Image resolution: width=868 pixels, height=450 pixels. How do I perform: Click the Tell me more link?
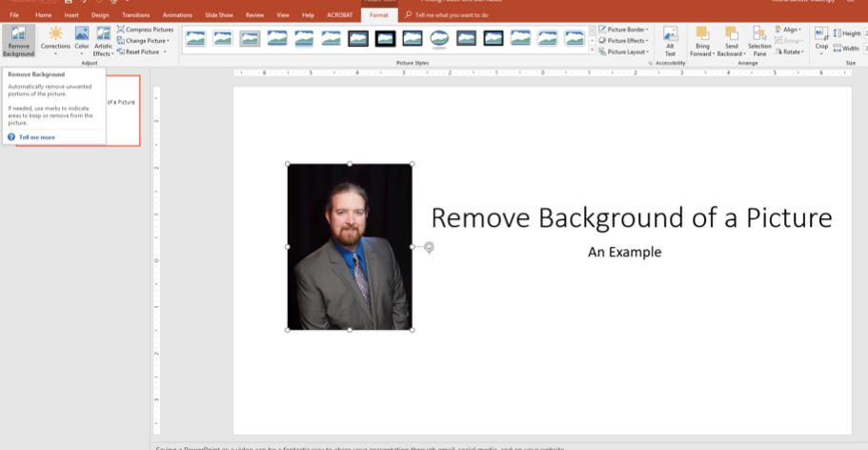(x=36, y=137)
